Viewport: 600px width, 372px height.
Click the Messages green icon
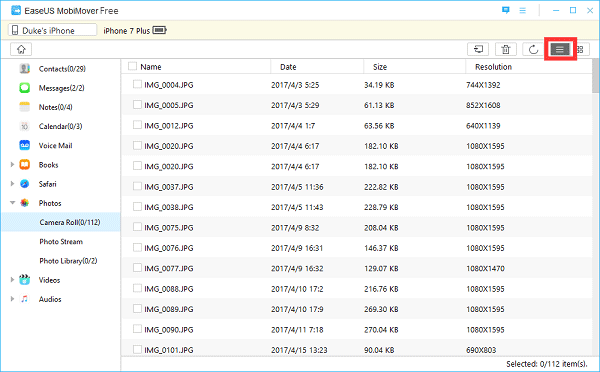pos(24,88)
